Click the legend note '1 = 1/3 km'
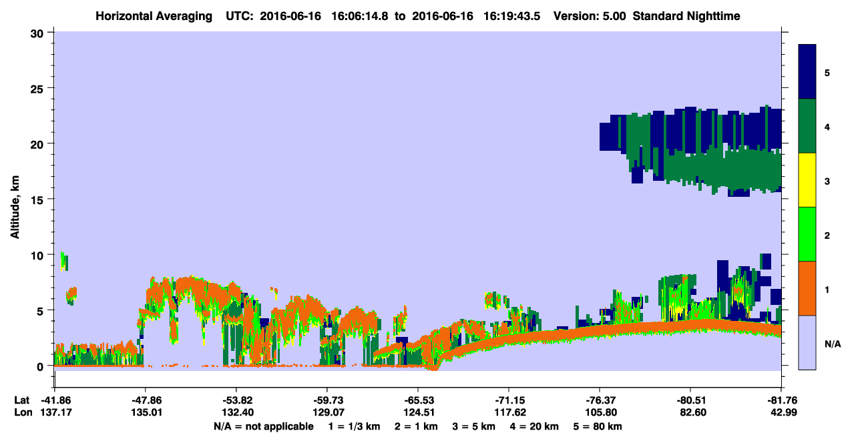Image resolution: width=868 pixels, height=445 pixels. tap(353, 426)
